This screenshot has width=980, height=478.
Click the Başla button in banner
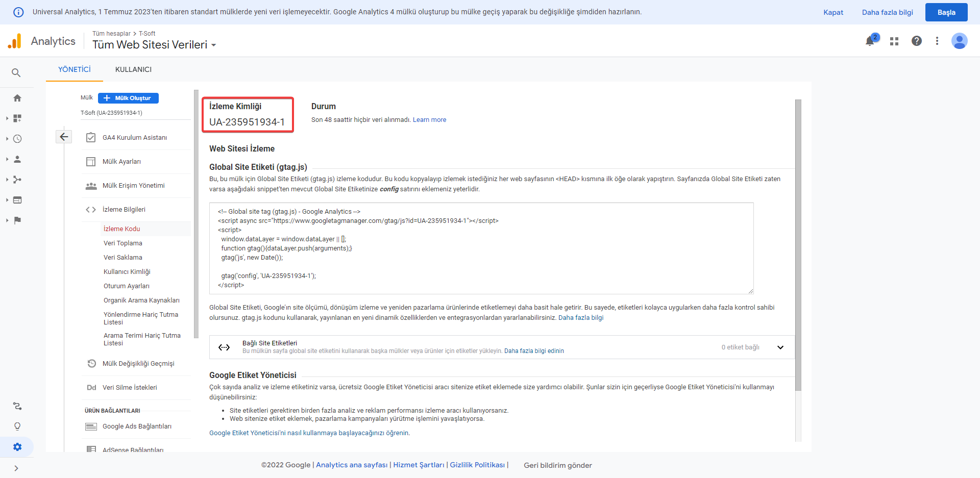tap(946, 12)
